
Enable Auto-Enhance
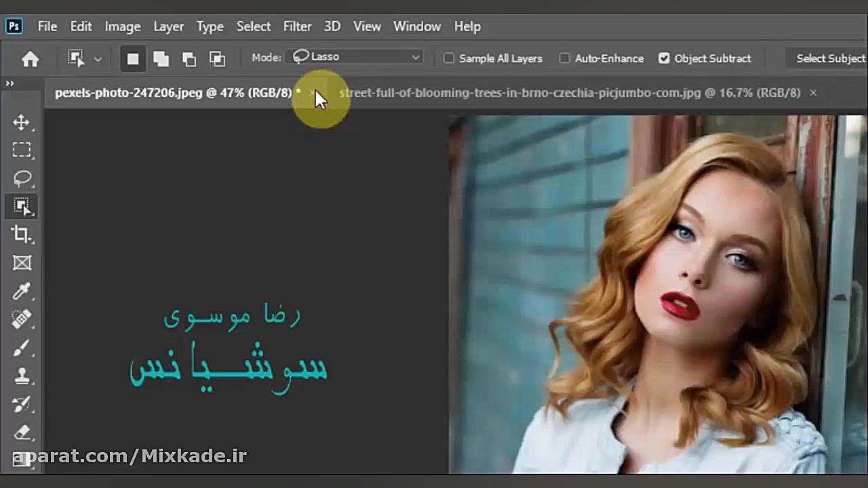pos(564,58)
